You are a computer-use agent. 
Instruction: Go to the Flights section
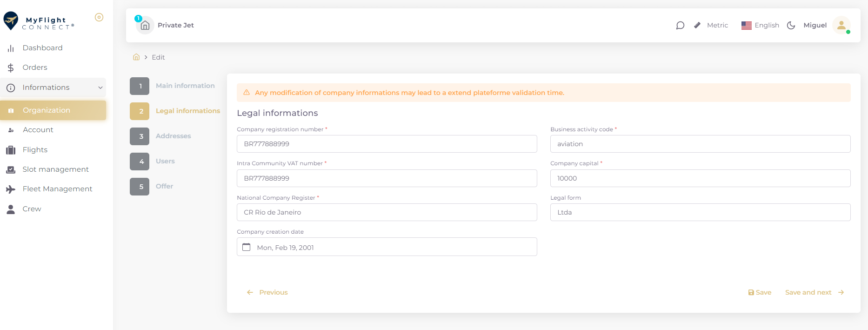(35, 150)
